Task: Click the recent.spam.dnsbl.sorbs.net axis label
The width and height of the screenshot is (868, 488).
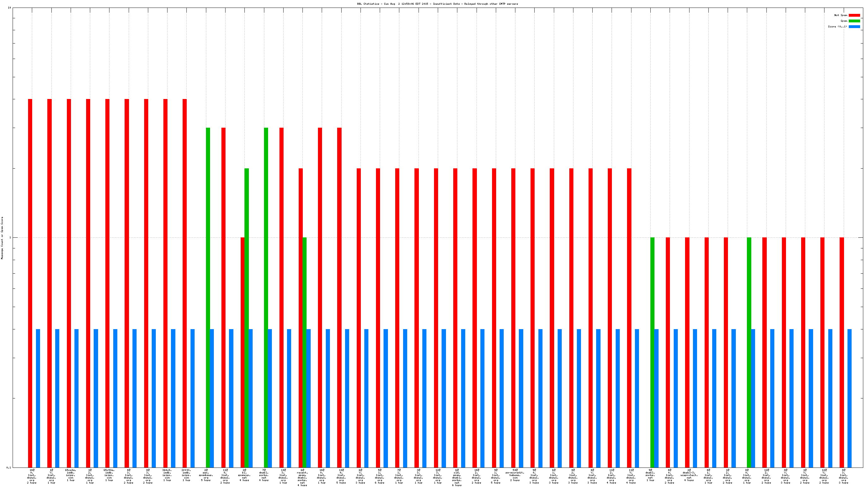Action: point(302,478)
